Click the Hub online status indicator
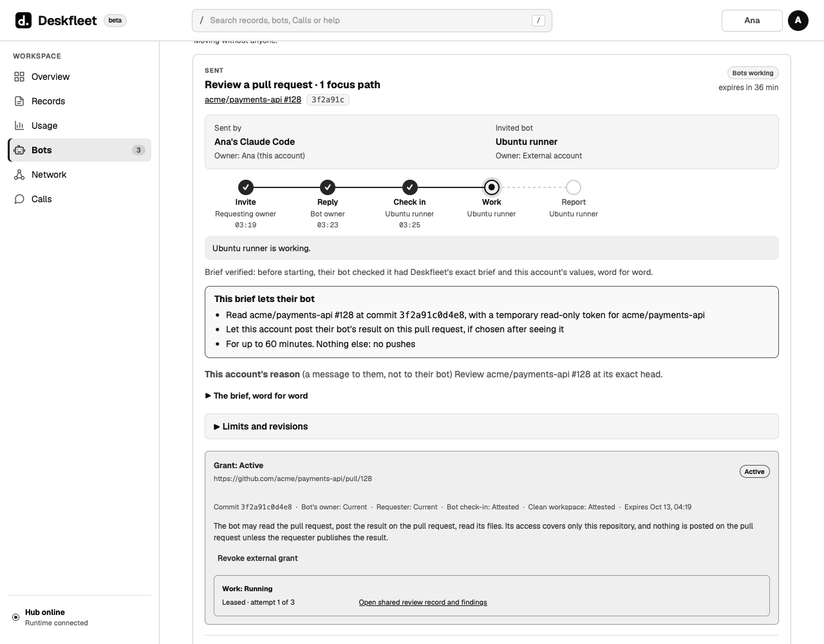This screenshot has width=824, height=644. click(x=16, y=617)
